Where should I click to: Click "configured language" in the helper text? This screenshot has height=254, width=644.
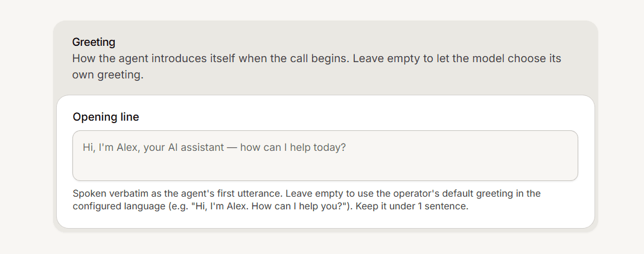(x=113, y=206)
